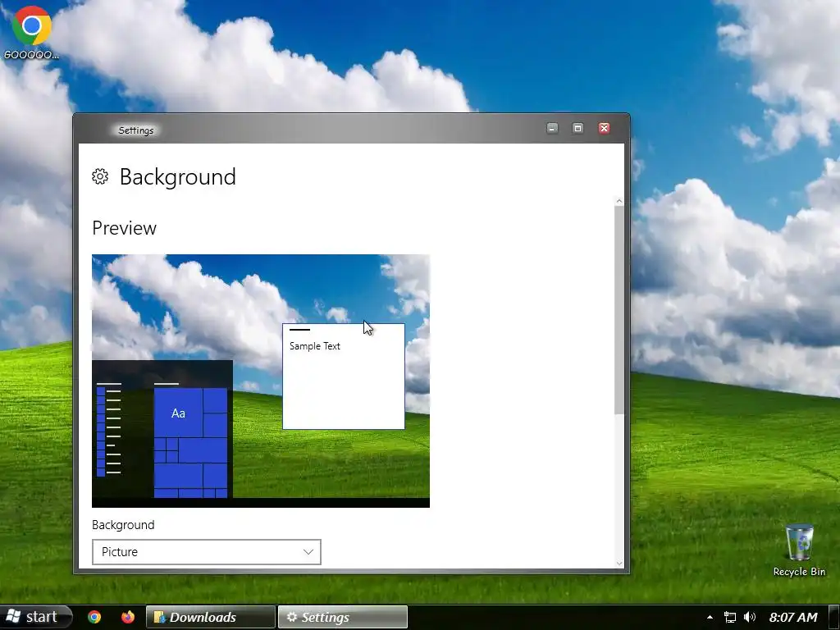Show hidden tray icons arrow
Image resolution: width=840 pixels, height=630 pixels.
710,617
